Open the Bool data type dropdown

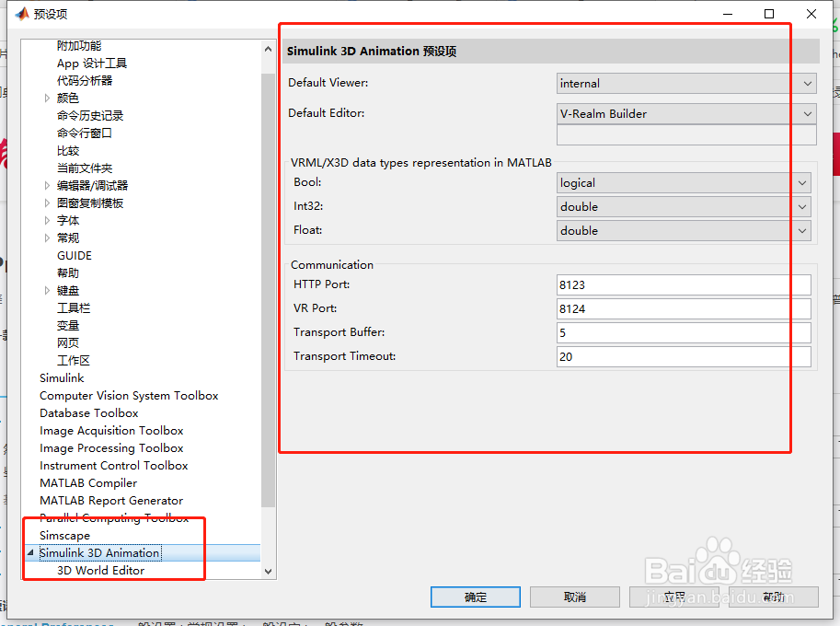[684, 183]
